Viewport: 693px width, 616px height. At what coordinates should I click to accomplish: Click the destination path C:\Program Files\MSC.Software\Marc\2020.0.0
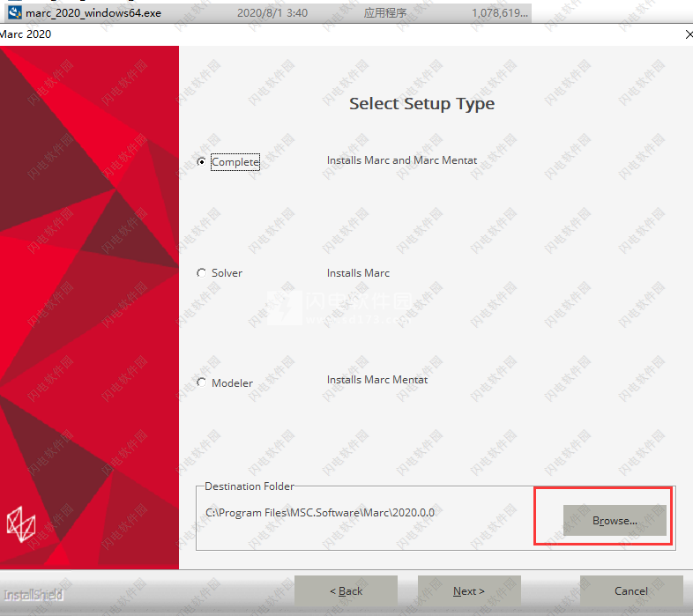[x=320, y=513]
